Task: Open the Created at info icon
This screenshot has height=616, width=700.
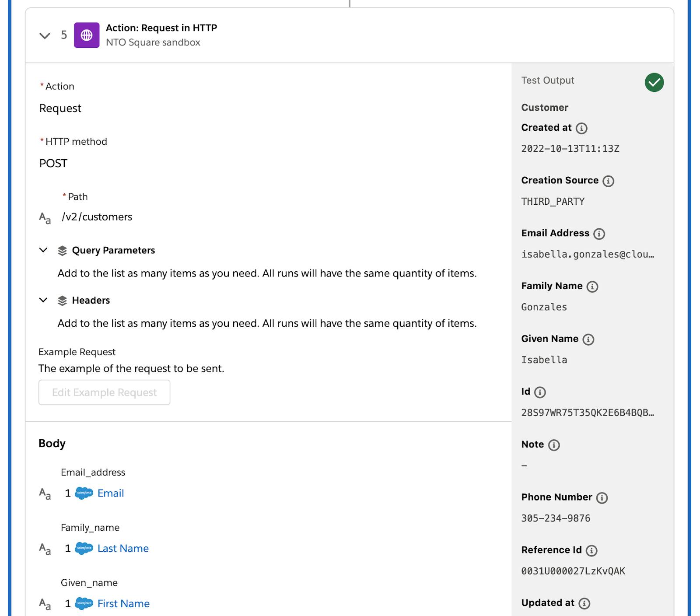Action: [581, 128]
